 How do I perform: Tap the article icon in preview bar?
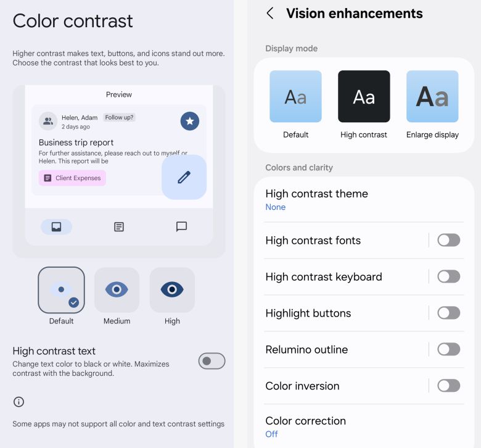click(x=119, y=227)
